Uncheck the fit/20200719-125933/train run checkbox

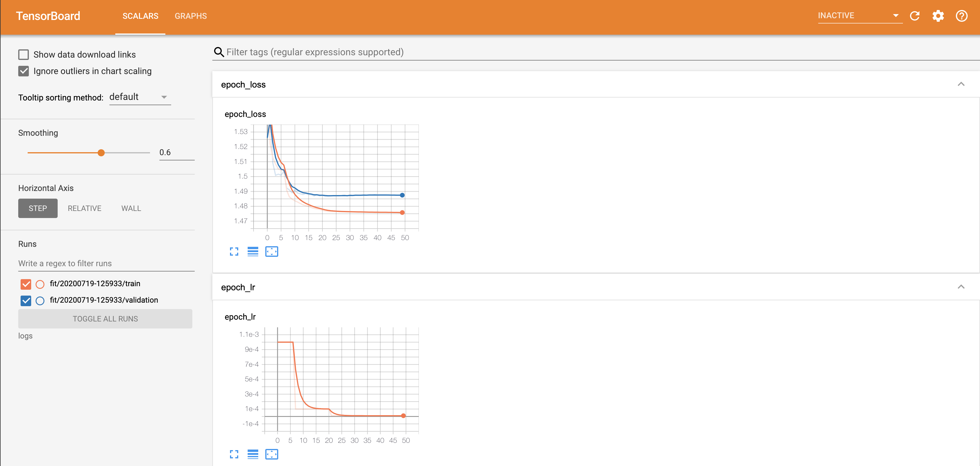[26, 284]
